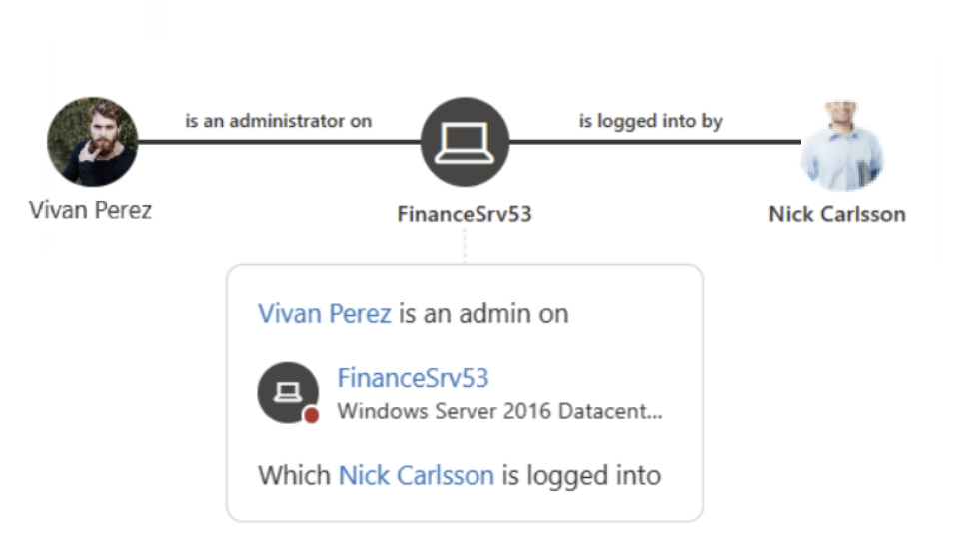
Task: Click the 'Windows Server 2016 Datacent...' description
Action: click(499, 411)
